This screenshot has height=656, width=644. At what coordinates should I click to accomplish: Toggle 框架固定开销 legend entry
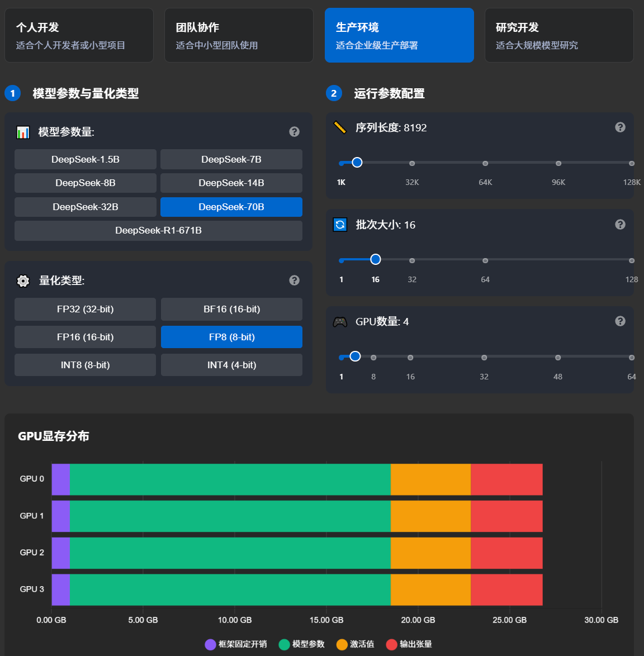pyautogui.click(x=235, y=644)
